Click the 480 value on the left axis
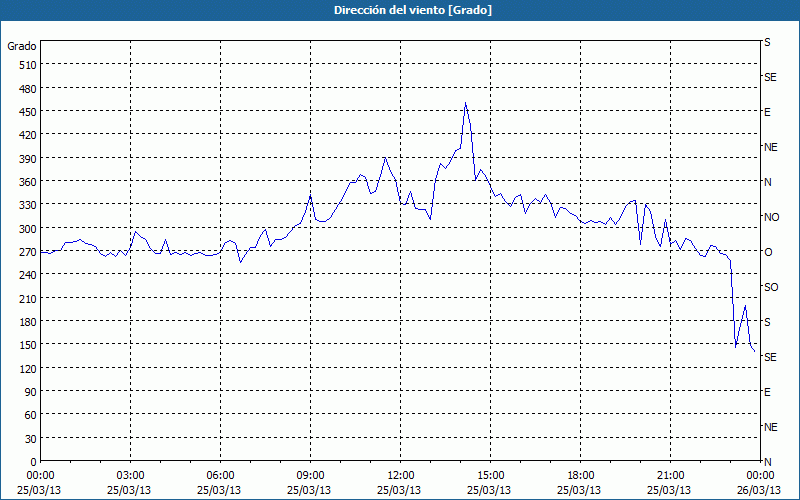800x500 pixels. pos(28,89)
